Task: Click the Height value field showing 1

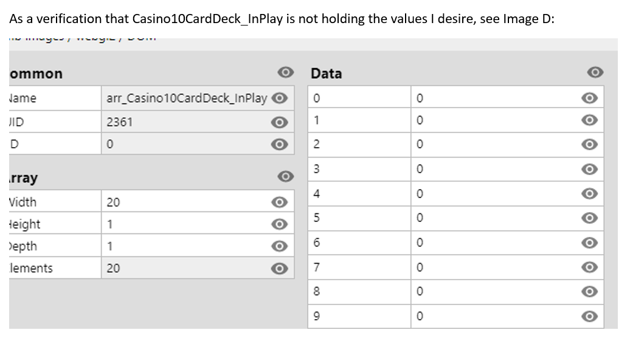Action: click(x=198, y=224)
